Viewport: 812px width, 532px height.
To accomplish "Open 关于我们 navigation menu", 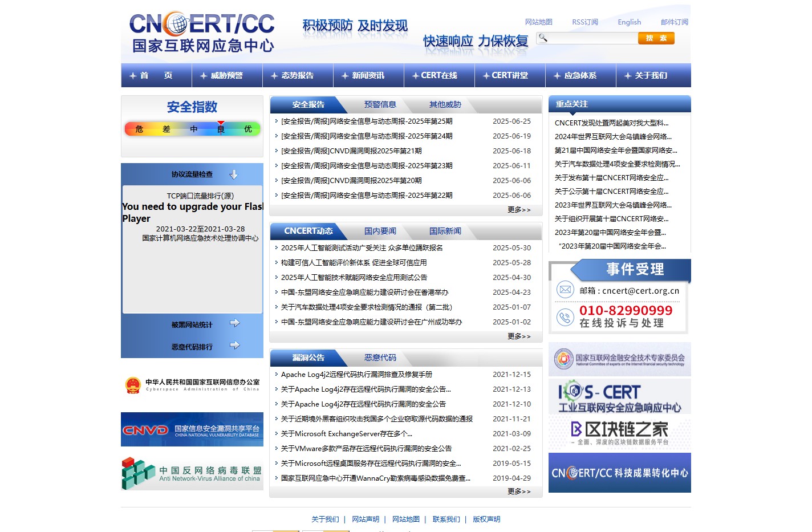I will tap(651, 75).
